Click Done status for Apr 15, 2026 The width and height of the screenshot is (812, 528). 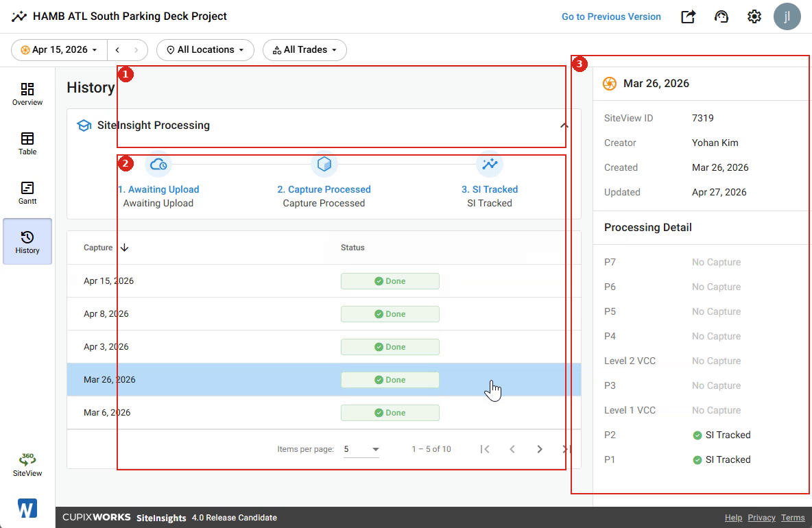click(x=390, y=281)
